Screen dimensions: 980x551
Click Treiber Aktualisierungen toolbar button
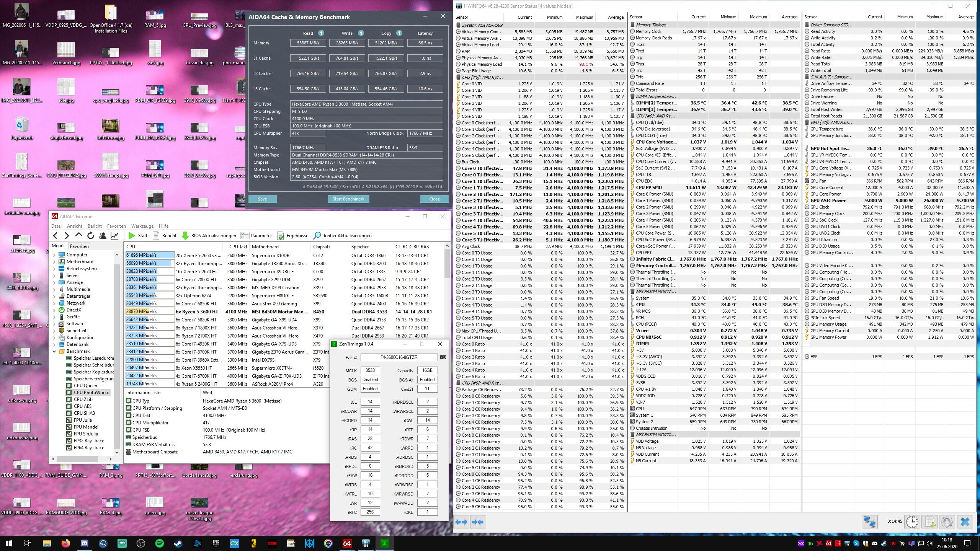click(343, 236)
